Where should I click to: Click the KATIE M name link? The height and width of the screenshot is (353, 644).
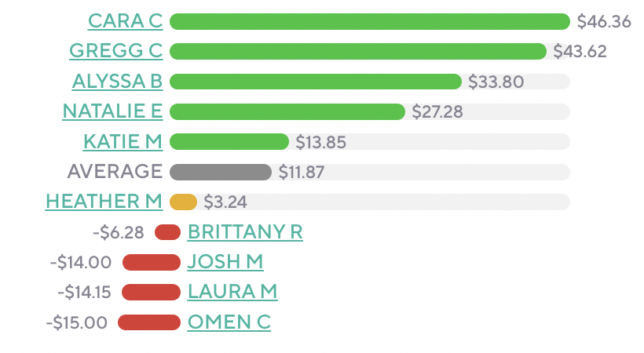[123, 141]
